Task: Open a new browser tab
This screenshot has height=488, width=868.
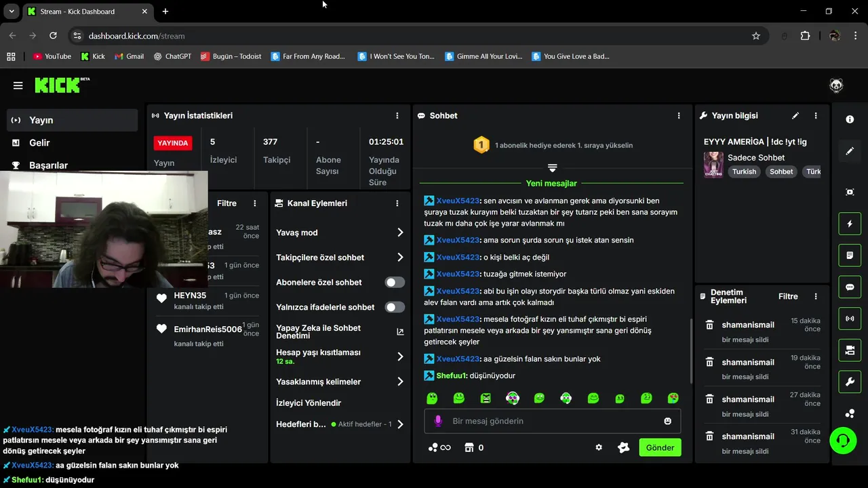Action: pyautogui.click(x=165, y=12)
